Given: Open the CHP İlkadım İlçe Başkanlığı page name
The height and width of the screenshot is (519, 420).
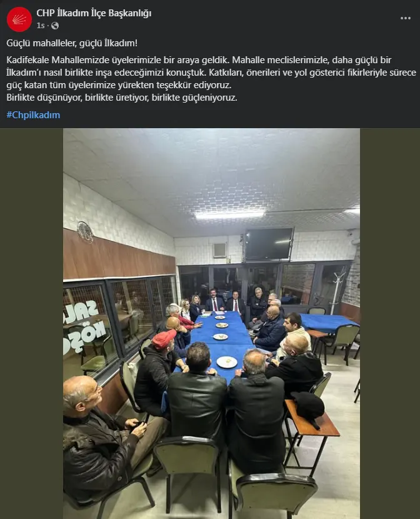Looking at the screenshot, I should 94,13.
